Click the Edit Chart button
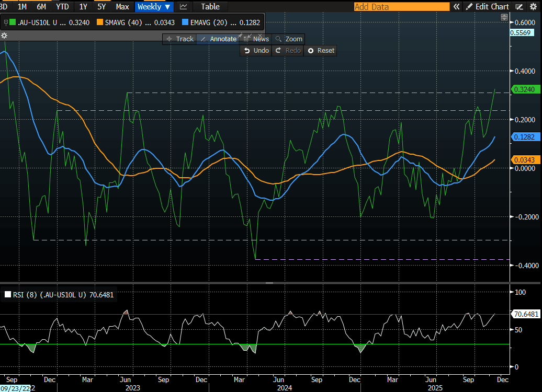 point(487,7)
